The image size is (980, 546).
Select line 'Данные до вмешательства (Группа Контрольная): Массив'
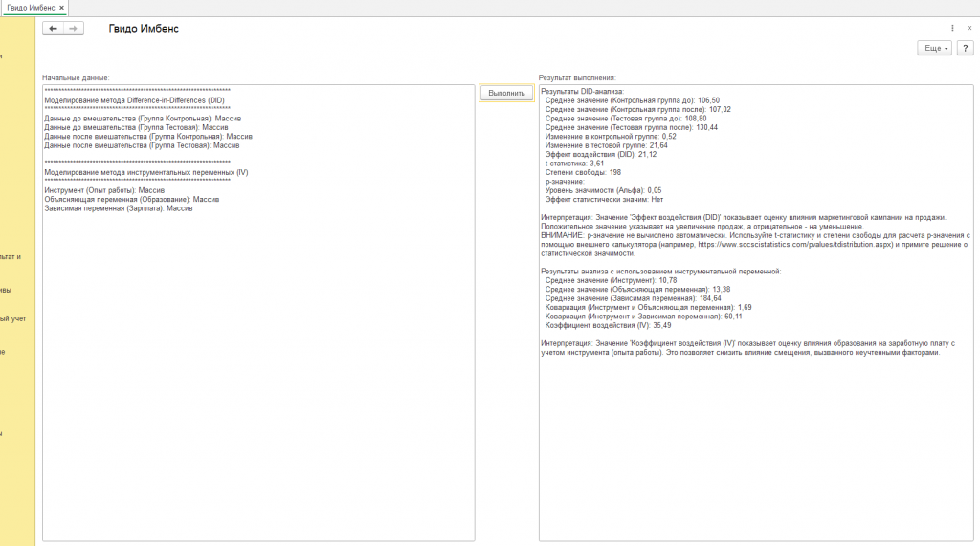pos(143,119)
